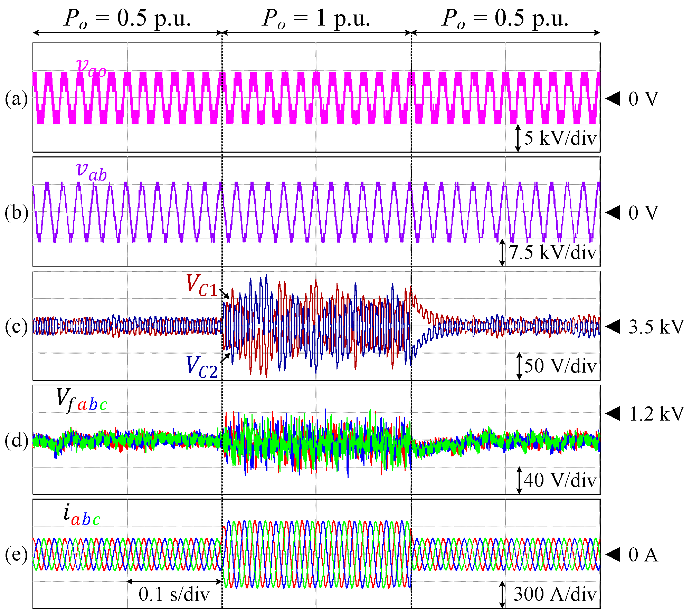Click the 40 V/div scale text
Image resolution: width=692 pixels, height=616 pixels.
coord(560,480)
